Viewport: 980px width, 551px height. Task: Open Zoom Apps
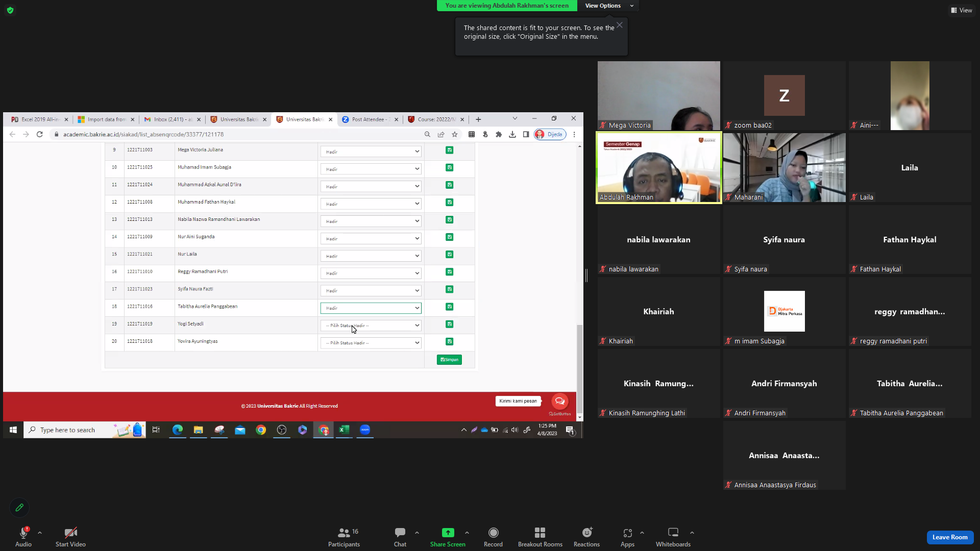[628, 537]
